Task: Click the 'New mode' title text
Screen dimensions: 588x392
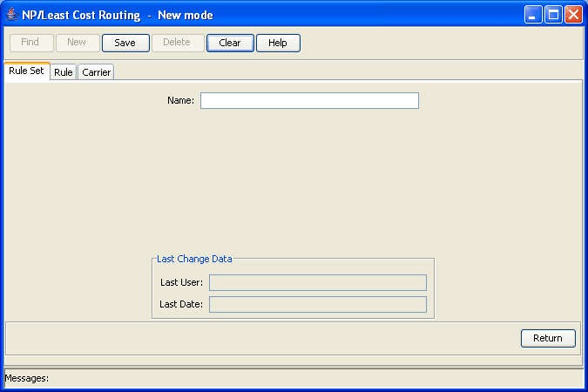Action: [186, 15]
